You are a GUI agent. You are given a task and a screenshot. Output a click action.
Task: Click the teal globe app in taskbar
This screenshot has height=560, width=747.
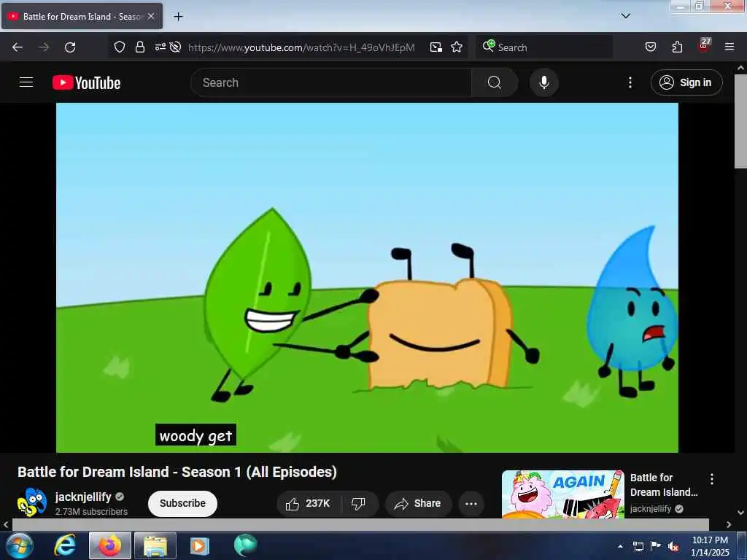[x=245, y=545]
